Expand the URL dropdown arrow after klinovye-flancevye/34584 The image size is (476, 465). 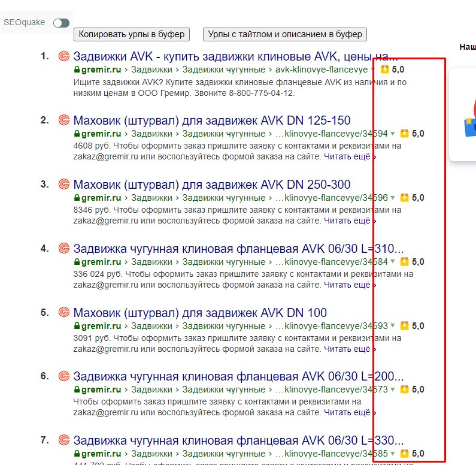(x=393, y=262)
